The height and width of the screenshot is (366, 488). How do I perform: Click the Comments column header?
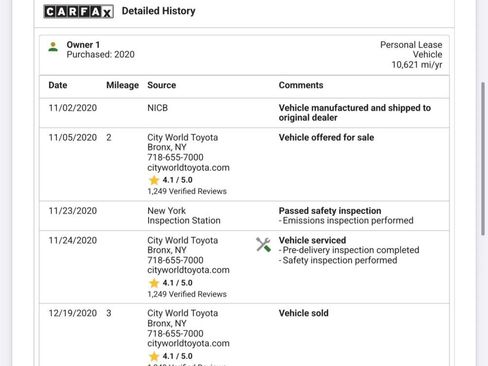(301, 85)
